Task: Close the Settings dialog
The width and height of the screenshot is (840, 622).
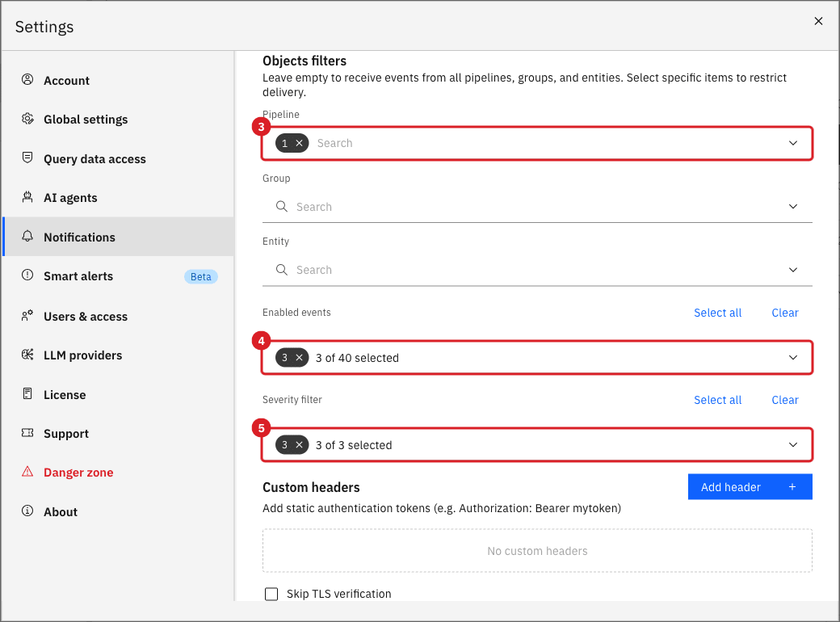Action: [x=818, y=21]
